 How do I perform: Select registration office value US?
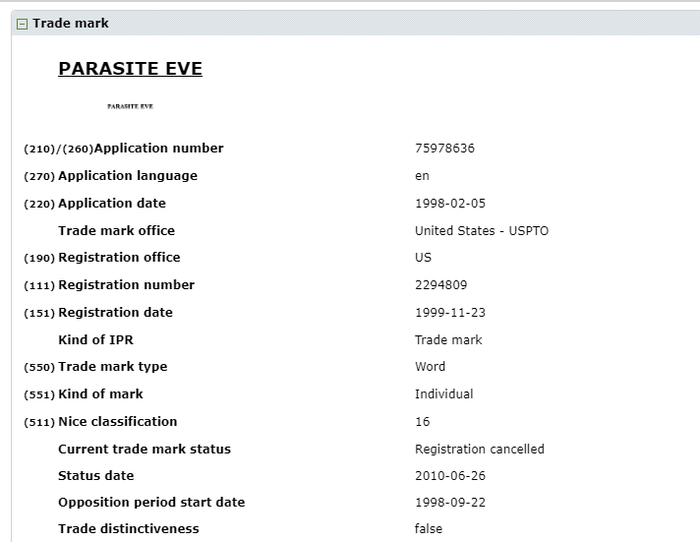(423, 258)
